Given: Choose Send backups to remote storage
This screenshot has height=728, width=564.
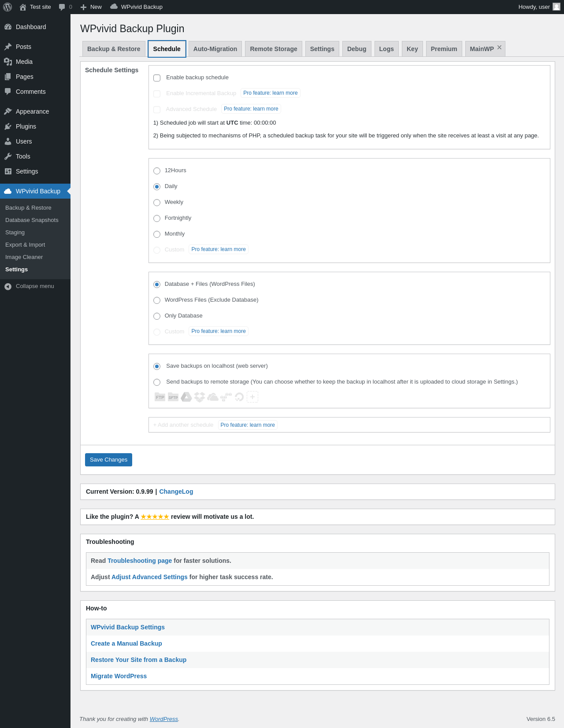Looking at the screenshot, I should [x=157, y=382].
